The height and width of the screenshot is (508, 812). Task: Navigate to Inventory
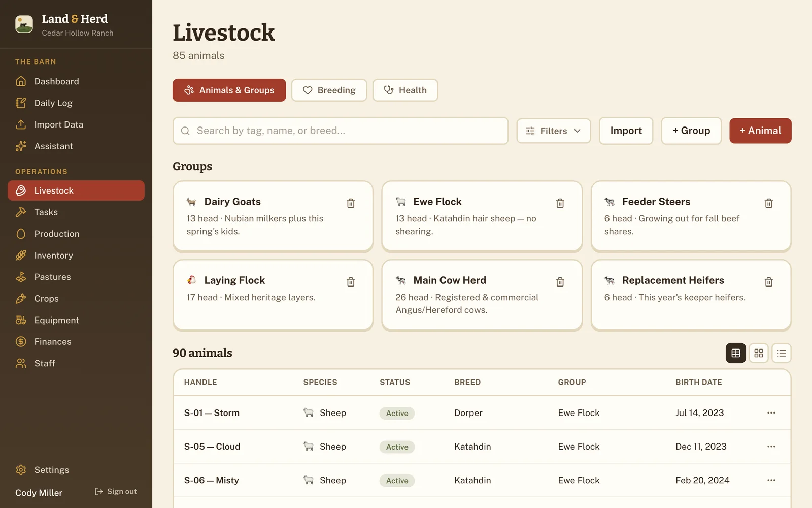point(76,256)
